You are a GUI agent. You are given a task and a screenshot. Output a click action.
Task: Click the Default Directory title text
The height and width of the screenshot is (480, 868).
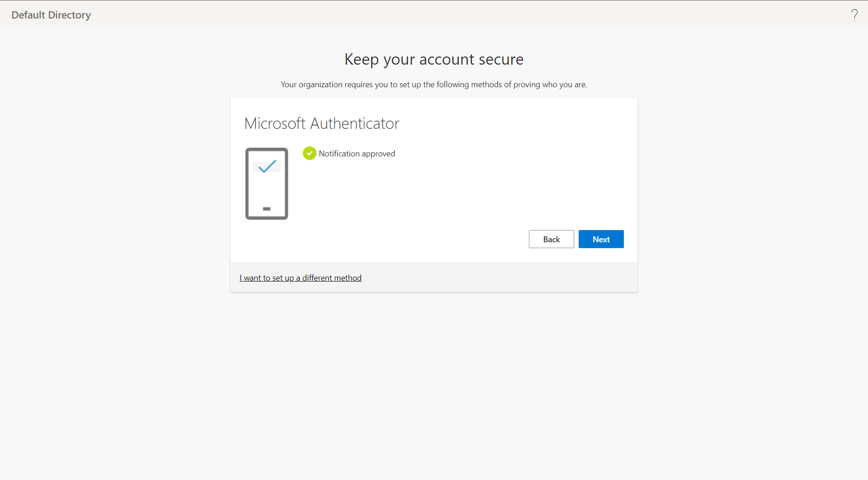pos(51,15)
